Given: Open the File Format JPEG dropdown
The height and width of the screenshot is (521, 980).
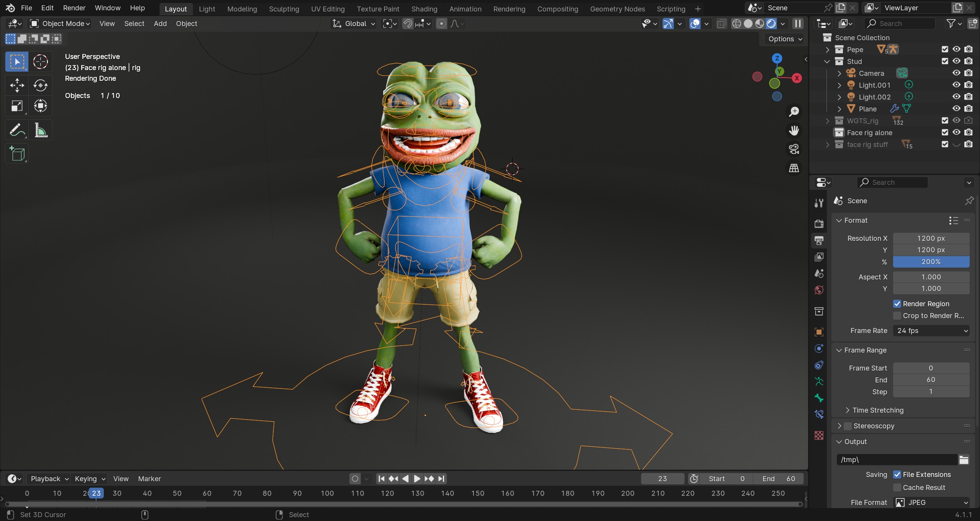Looking at the screenshot, I should (x=931, y=503).
